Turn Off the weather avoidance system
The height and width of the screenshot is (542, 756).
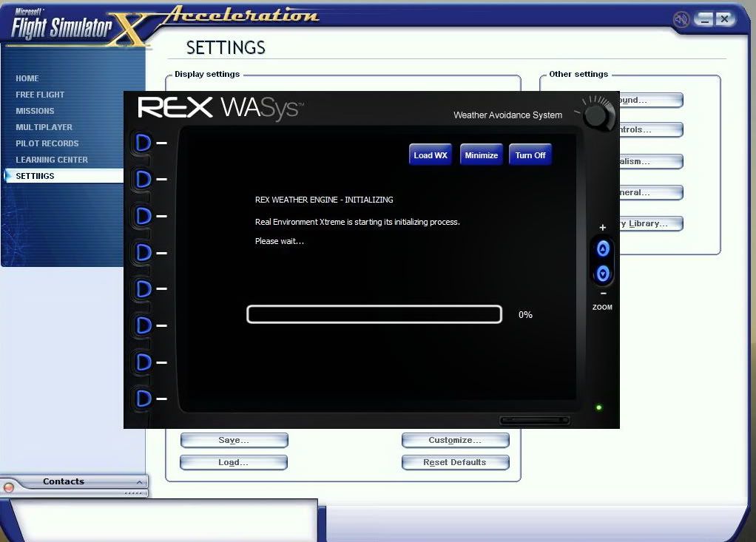click(530, 155)
